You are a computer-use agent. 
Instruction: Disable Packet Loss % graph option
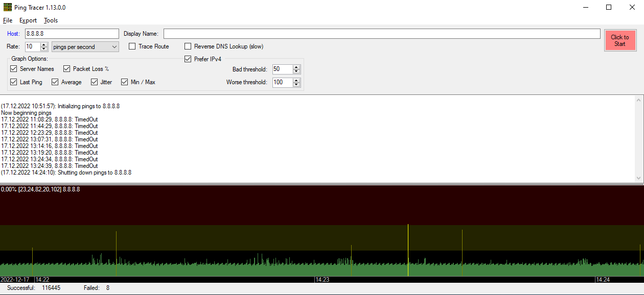67,69
